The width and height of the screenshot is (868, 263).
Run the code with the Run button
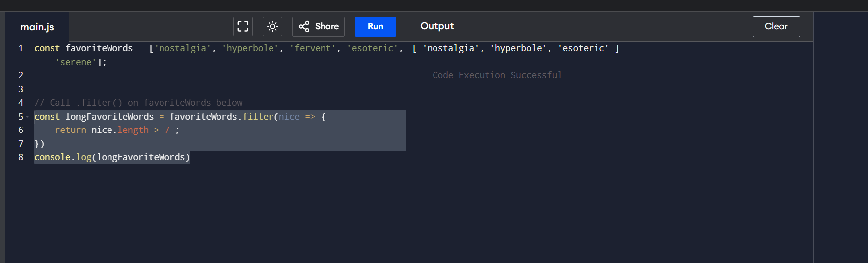coord(375,27)
